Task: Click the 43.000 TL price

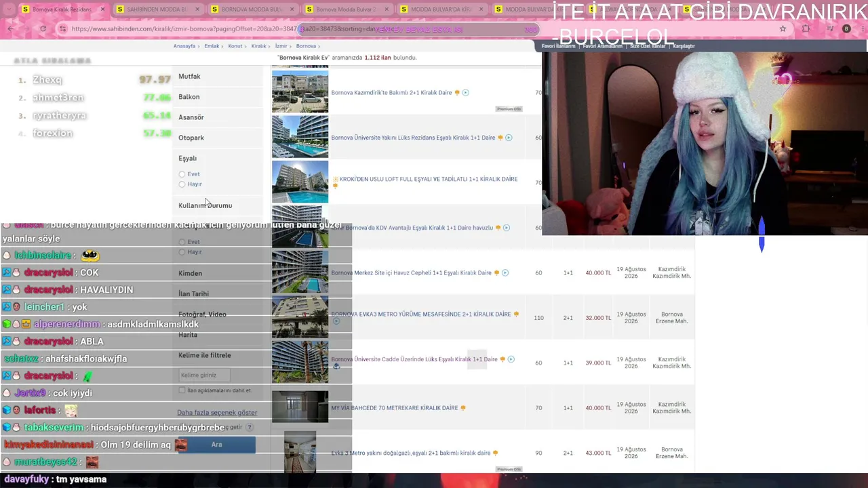Action: pyautogui.click(x=598, y=453)
